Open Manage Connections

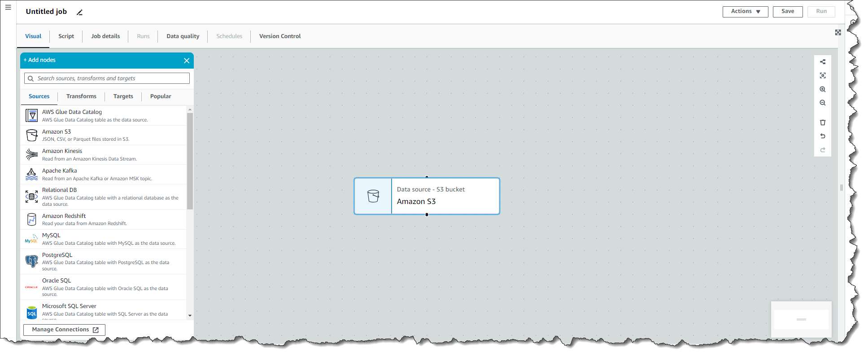click(x=64, y=330)
